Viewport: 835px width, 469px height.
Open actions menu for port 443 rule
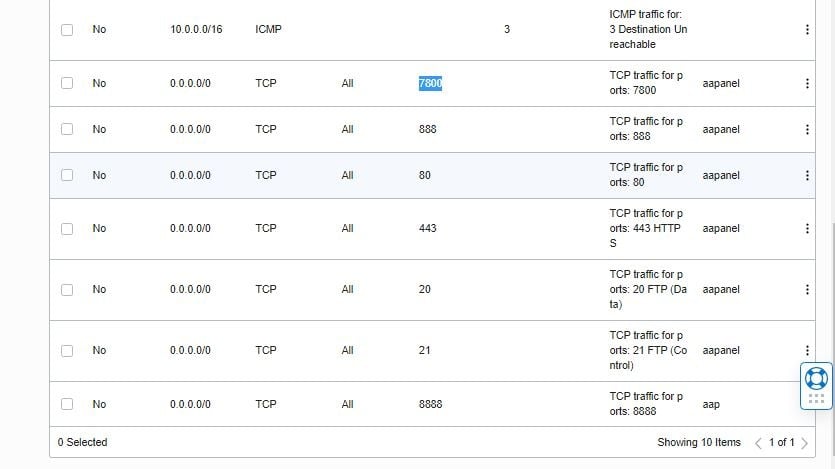coord(807,228)
